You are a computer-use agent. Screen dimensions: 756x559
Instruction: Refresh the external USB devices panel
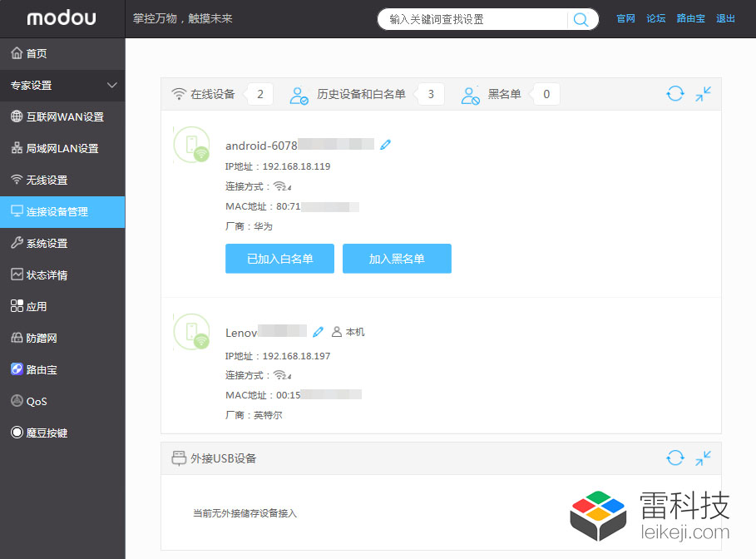[x=674, y=458]
